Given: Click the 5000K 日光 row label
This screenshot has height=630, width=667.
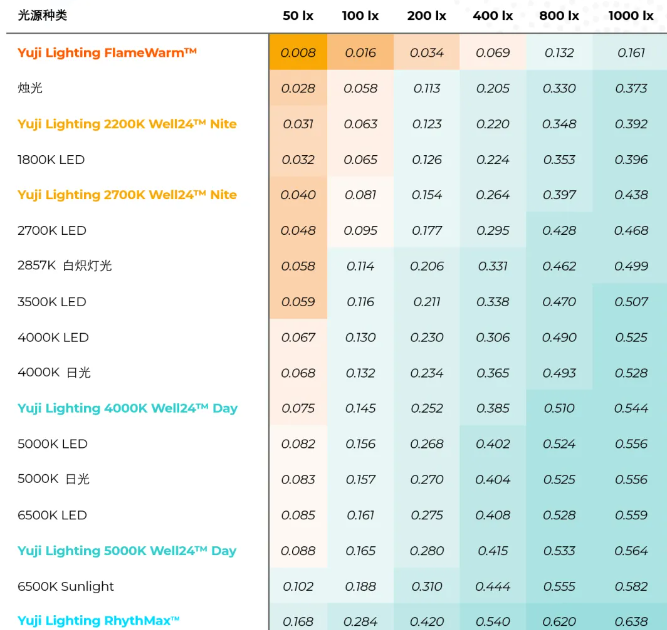Looking at the screenshot, I should (x=53, y=479).
